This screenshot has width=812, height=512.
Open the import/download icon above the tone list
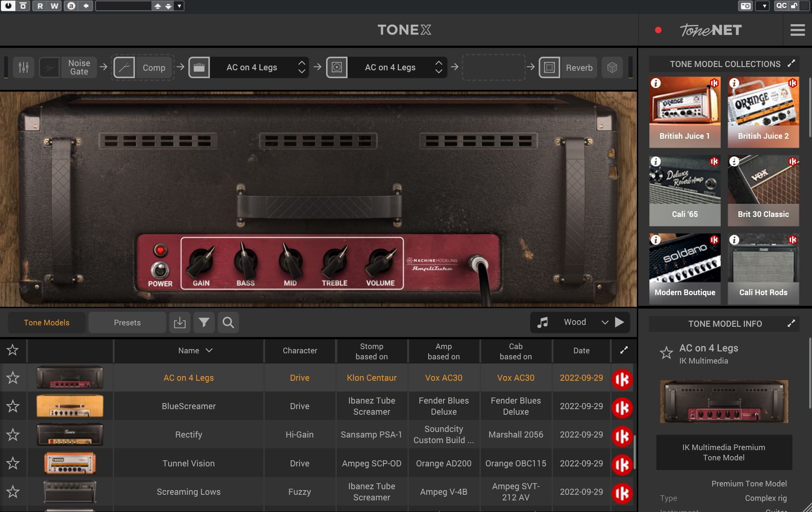(x=180, y=322)
